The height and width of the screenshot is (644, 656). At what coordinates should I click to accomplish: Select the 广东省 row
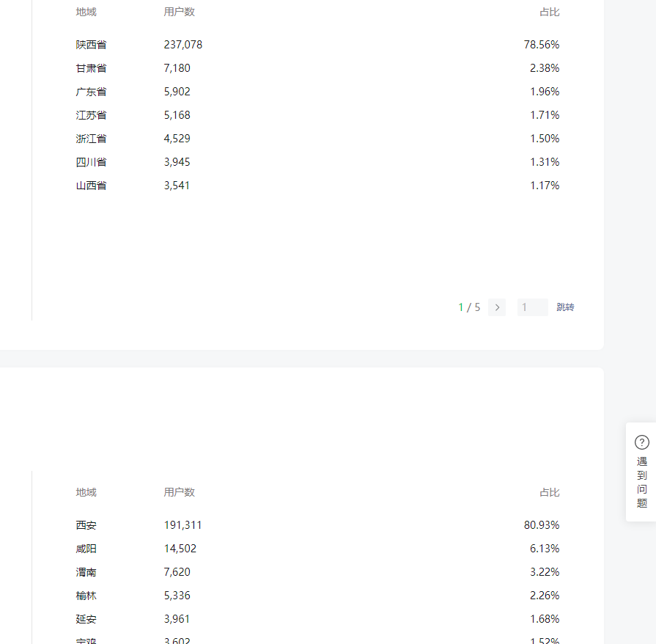click(317, 92)
